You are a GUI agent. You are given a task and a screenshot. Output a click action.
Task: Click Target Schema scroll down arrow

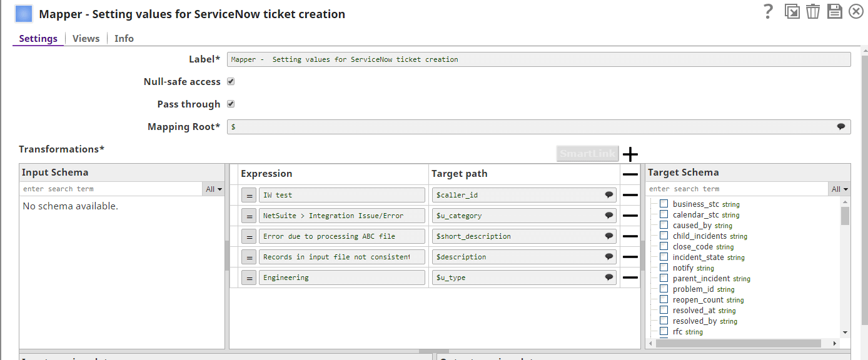pyautogui.click(x=845, y=332)
